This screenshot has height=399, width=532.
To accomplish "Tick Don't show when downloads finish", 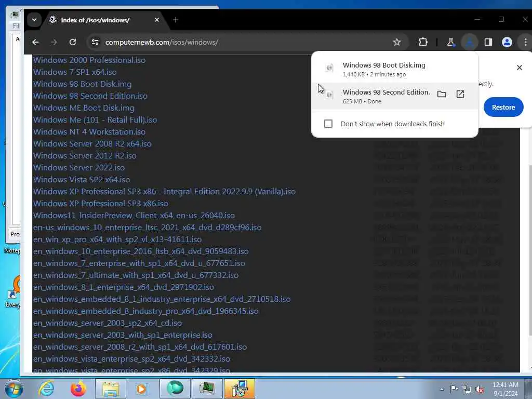I will pos(328,124).
